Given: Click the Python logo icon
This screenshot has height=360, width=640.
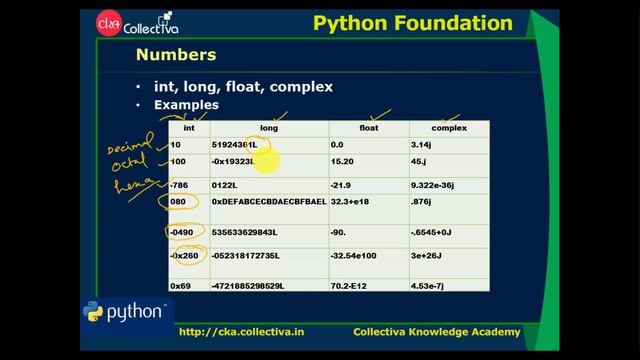Looking at the screenshot, I should pyautogui.click(x=93, y=312).
